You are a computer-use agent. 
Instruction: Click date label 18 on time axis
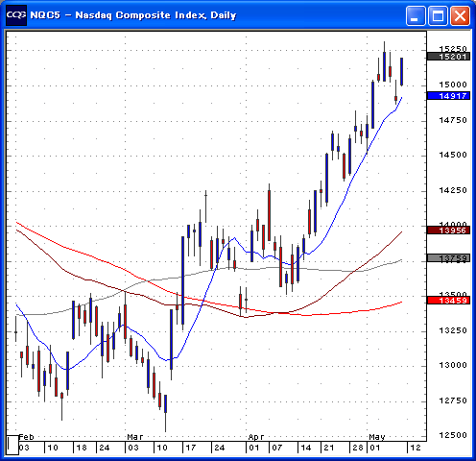82,448
